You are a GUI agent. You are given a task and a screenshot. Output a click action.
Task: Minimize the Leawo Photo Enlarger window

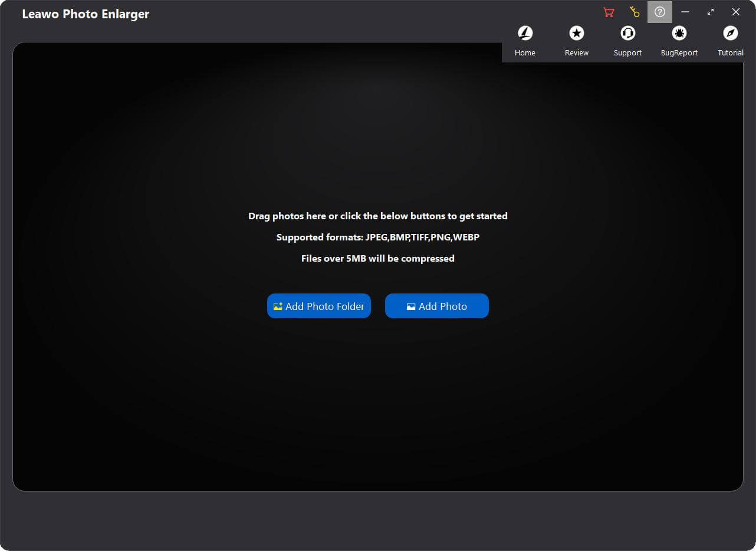(x=685, y=12)
